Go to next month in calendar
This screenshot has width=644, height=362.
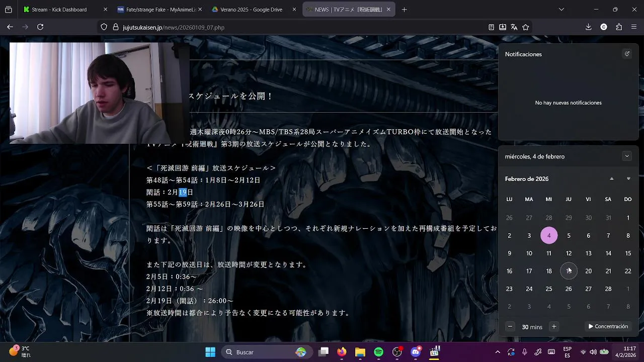coord(628,179)
